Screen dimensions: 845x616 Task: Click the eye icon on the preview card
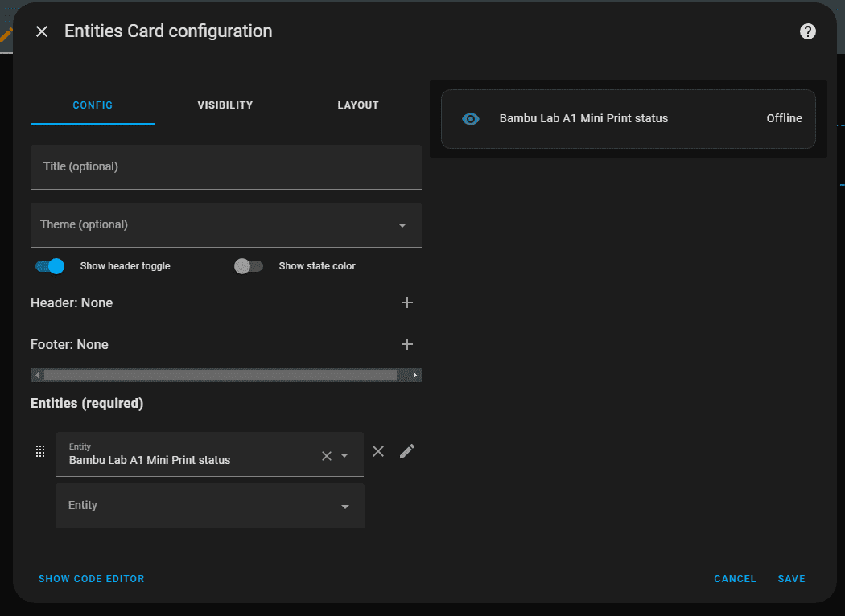tap(470, 118)
